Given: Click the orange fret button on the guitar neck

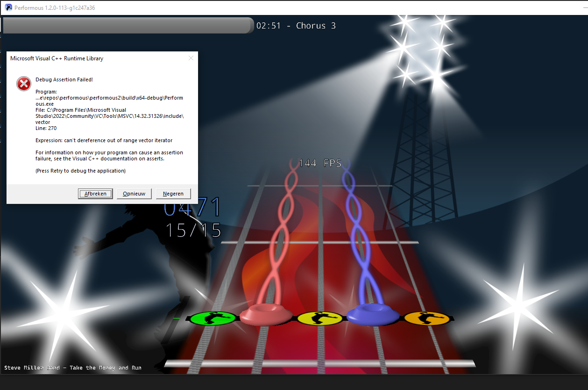Looking at the screenshot, I should [x=427, y=318].
